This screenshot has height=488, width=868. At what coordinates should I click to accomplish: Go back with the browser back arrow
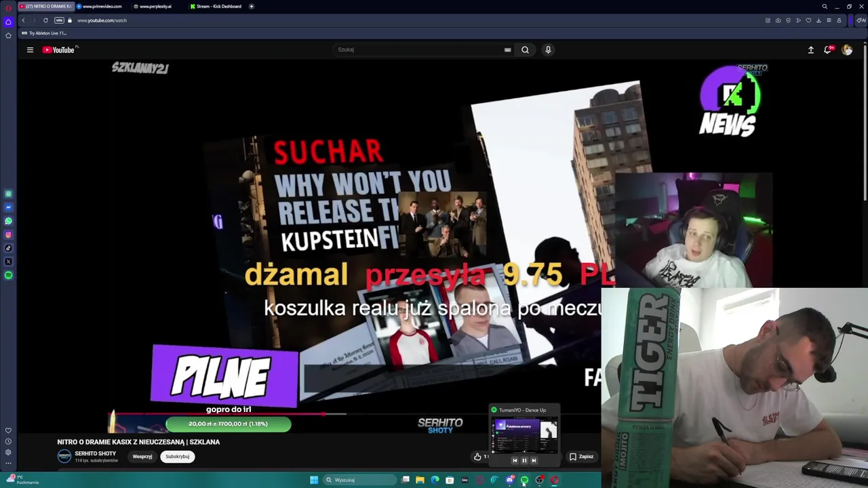coord(23,20)
